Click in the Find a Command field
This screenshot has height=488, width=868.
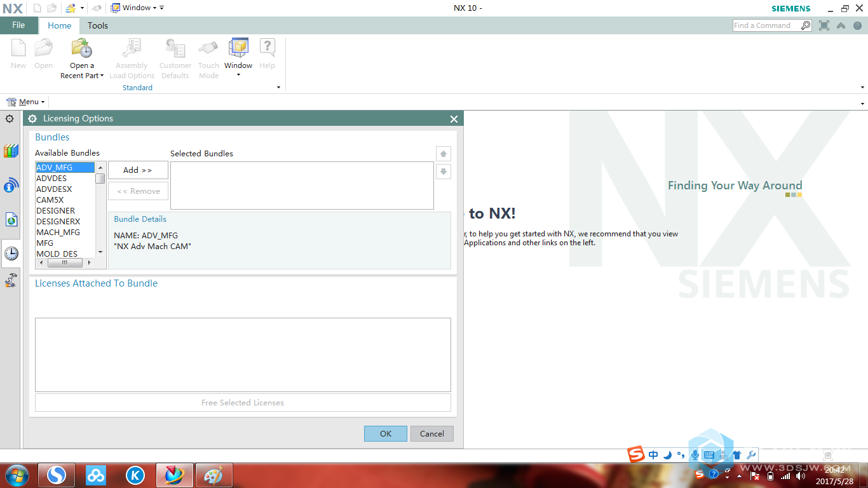[766, 25]
